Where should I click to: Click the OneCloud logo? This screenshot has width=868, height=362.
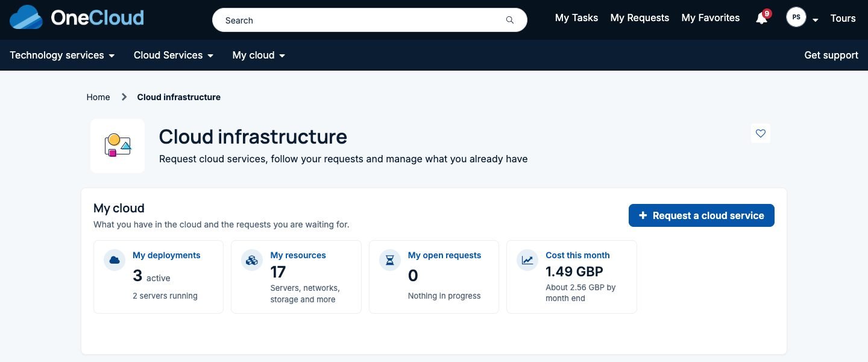point(77,17)
